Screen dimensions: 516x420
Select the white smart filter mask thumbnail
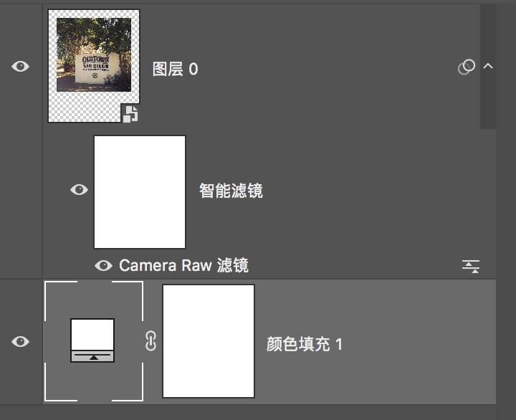pyautogui.click(x=140, y=192)
